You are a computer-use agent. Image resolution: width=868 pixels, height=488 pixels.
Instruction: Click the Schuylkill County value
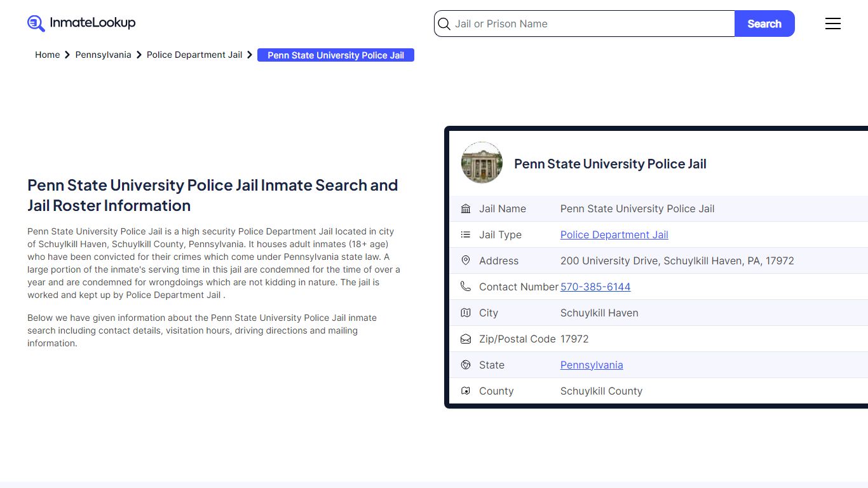(x=601, y=391)
